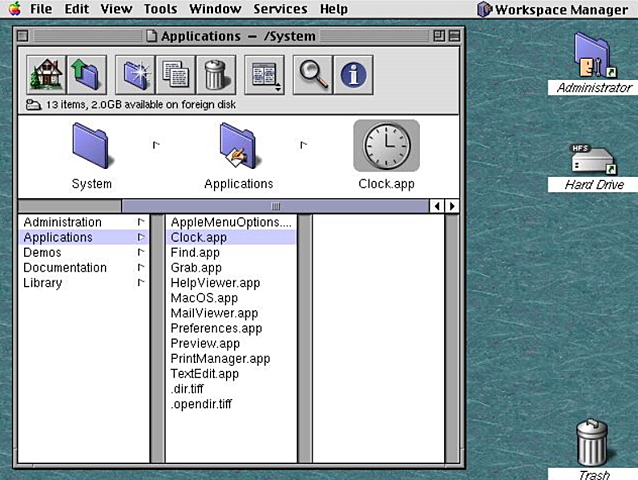Open the magnifying glass Find tool
Screen dimensions: 638x480
313,75
